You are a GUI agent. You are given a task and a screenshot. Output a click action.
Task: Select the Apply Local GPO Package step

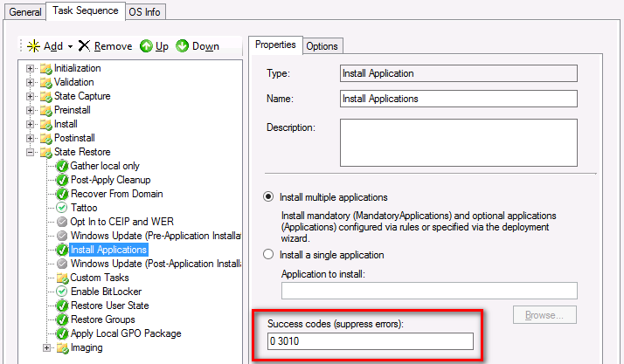pyautogui.click(x=126, y=333)
